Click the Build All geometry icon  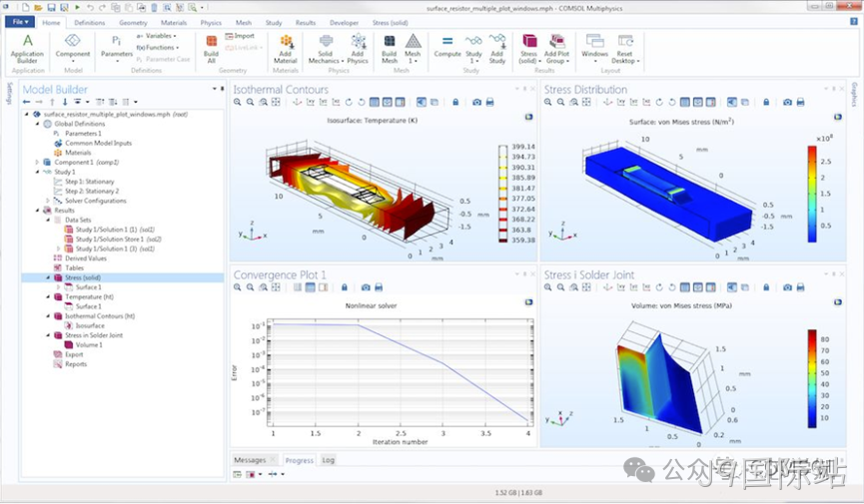(211, 49)
